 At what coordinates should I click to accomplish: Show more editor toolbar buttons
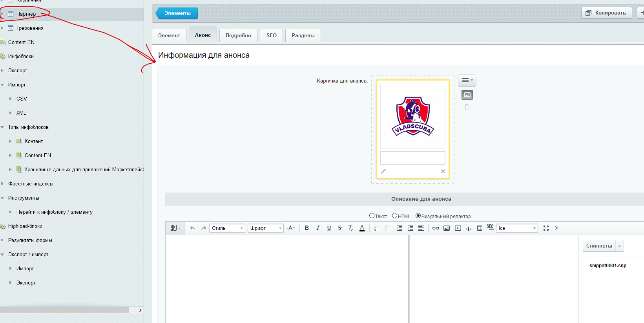557,228
